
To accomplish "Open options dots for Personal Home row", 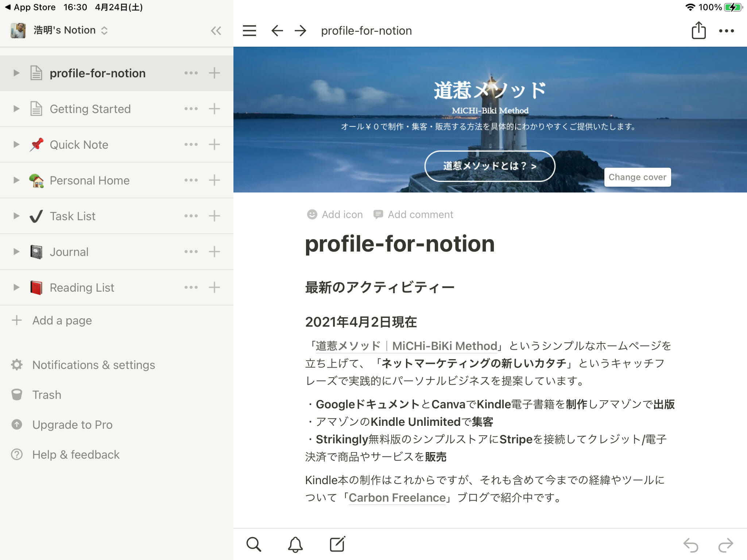I will pos(191,180).
